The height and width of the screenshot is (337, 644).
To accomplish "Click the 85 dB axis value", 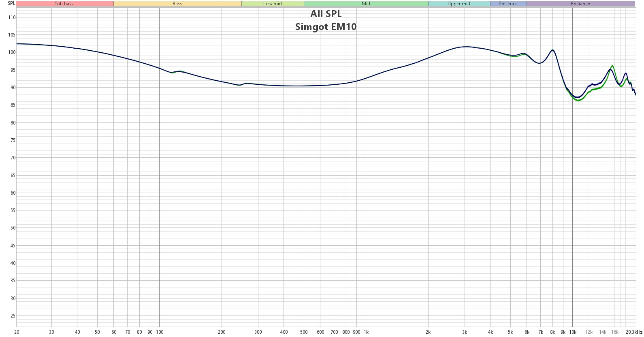I will (13, 105).
